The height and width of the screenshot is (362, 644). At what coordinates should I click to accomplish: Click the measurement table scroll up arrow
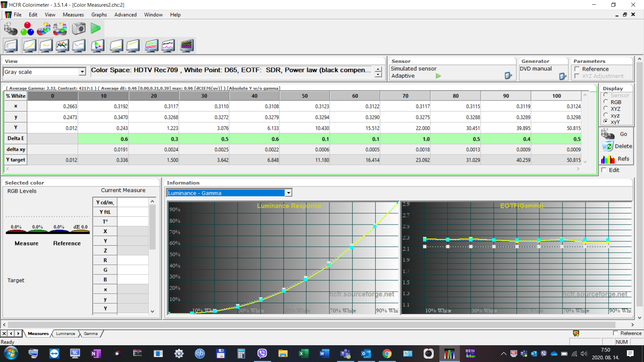[x=585, y=95]
